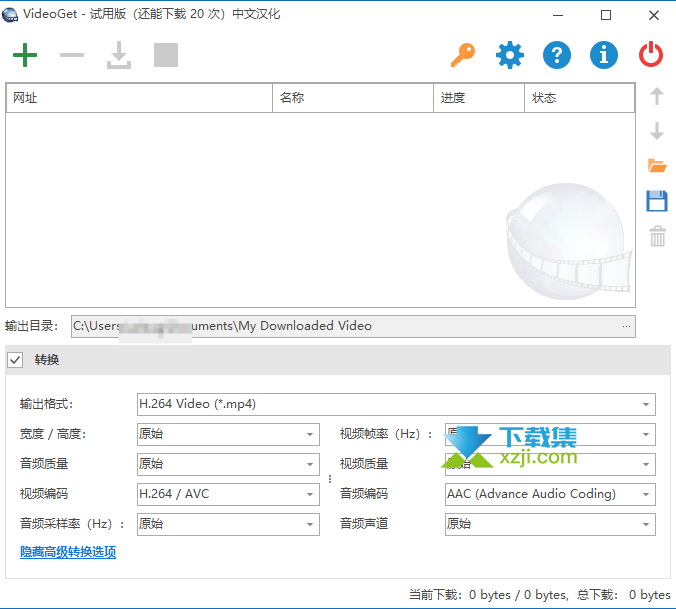
Task: Expand the 视频帧率 (Hz) dropdown
Action: 550,434
